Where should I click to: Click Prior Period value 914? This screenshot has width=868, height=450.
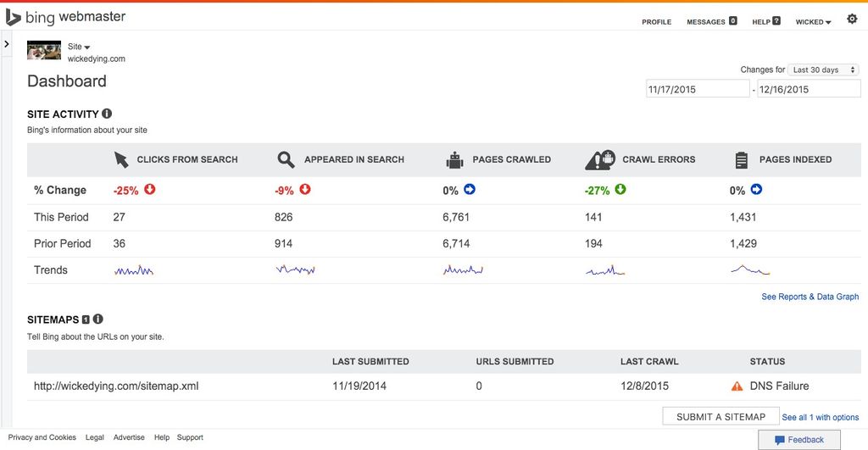coord(283,243)
